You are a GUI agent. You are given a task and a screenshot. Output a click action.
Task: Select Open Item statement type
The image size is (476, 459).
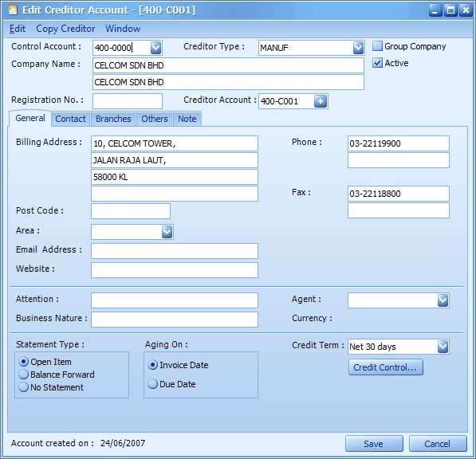tap(24, 362)
